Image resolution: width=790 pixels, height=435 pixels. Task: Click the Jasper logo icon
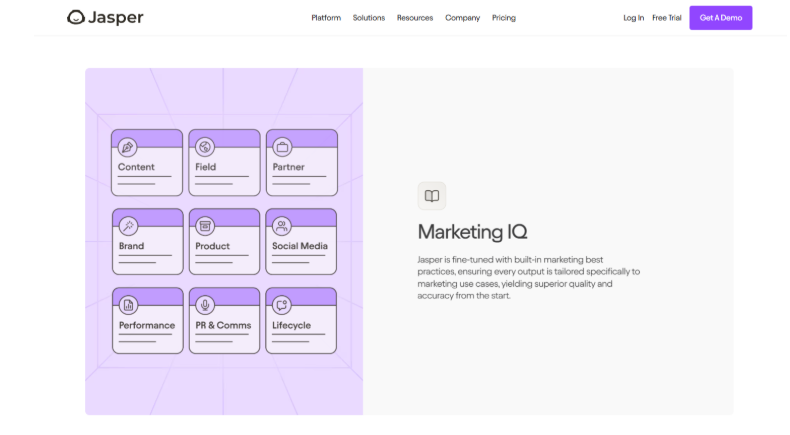pyautogui.click(x=76, y=18)
